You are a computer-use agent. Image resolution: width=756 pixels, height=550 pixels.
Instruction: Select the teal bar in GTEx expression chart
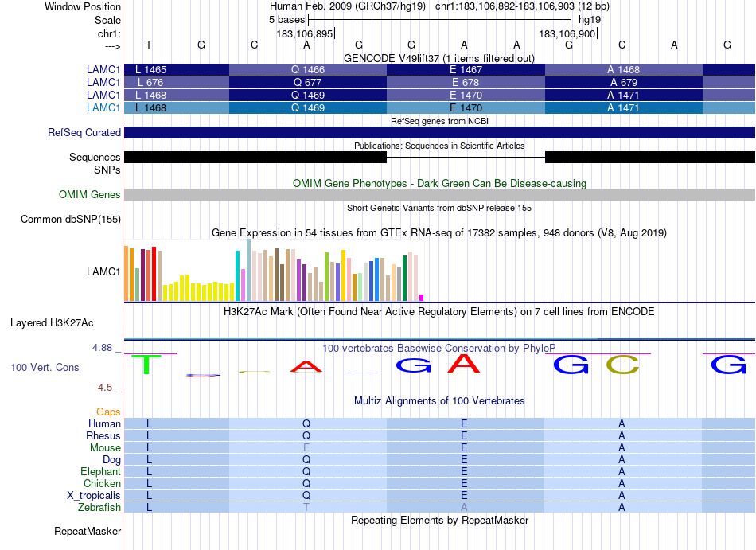pos(237,275)
